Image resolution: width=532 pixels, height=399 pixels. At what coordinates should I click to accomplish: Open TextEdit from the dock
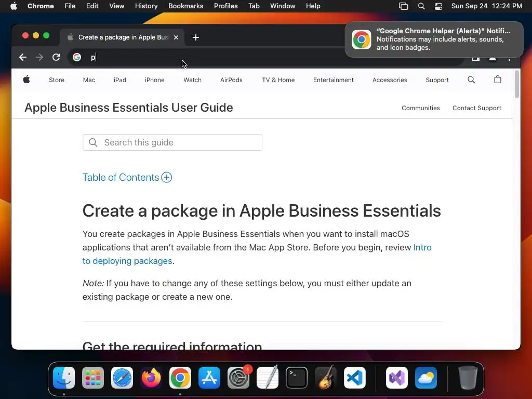pyautogui.click(x=268, y=378)
